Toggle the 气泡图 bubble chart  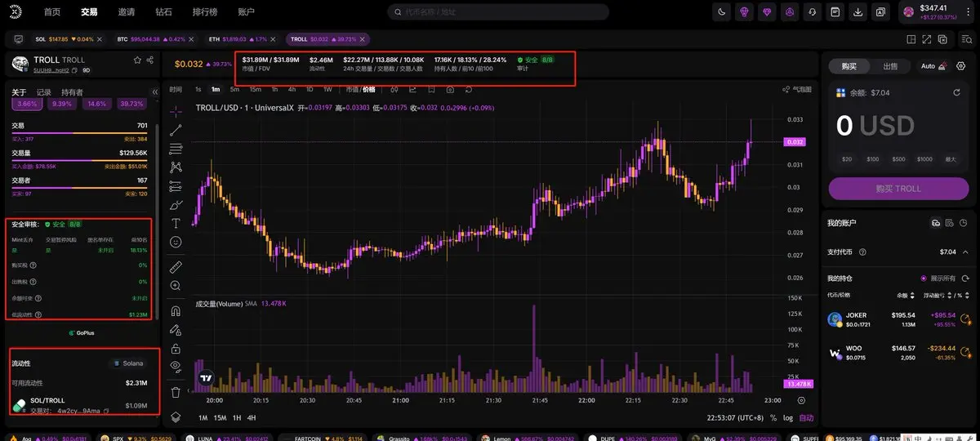click(x=797, y=90)
